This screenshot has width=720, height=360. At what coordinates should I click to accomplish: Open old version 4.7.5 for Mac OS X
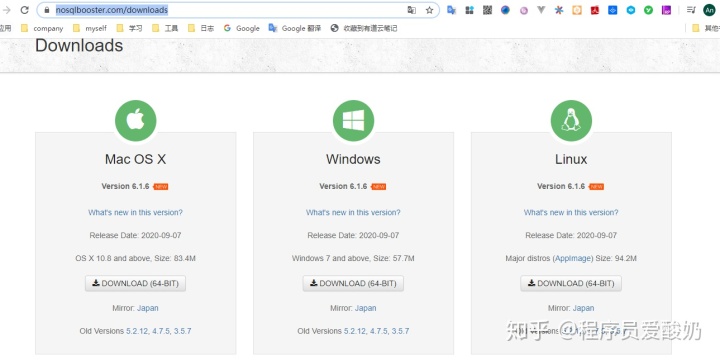(161, 331)
